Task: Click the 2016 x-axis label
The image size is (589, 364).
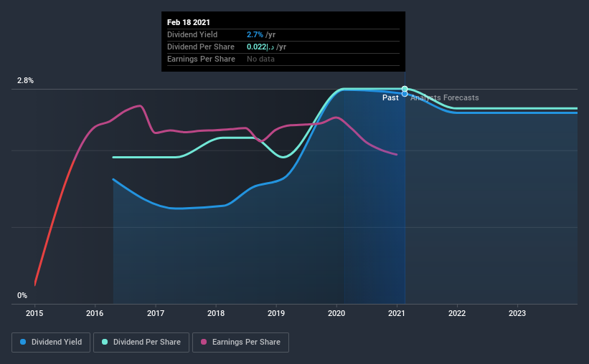Action: coord(95,313)
